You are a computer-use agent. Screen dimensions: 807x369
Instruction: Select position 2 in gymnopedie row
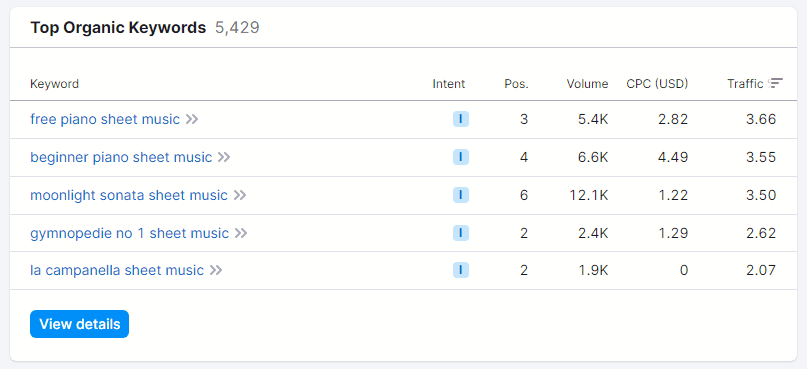point(524,233)
